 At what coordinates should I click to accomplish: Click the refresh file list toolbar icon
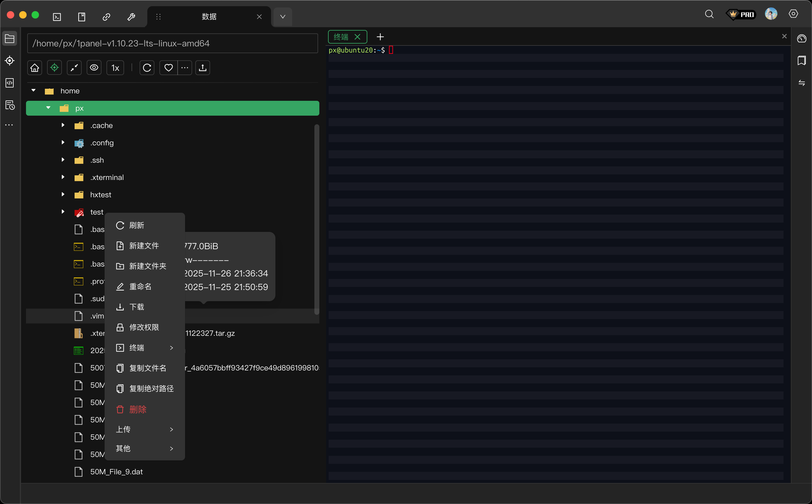[147, 68]
